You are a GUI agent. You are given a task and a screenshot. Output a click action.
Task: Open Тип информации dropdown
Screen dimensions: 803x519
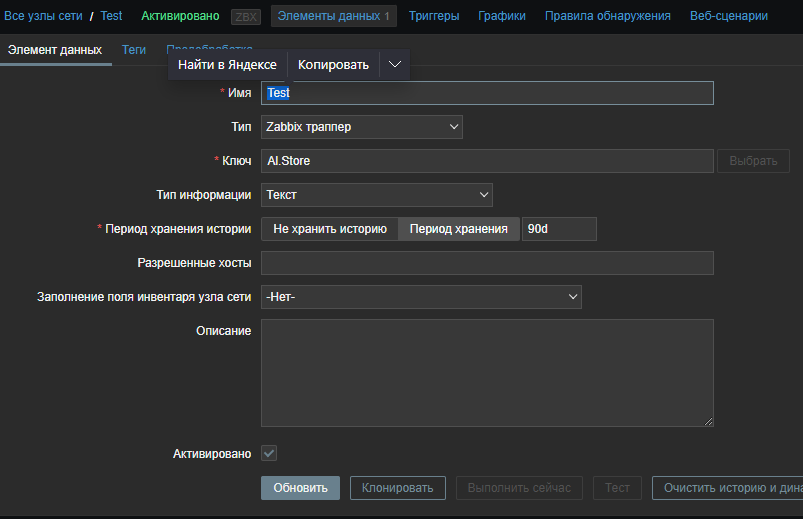point(377,195)
